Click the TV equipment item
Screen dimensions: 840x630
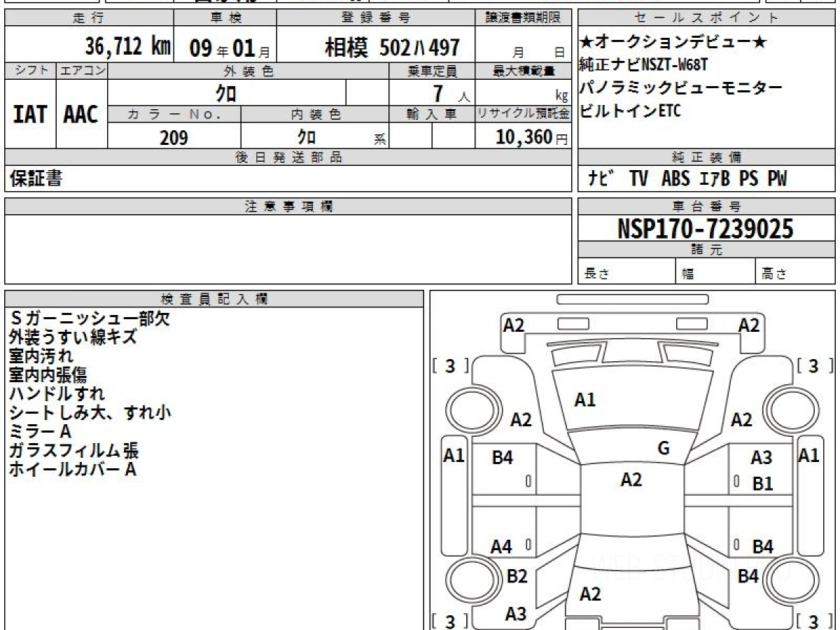(638, 178)
